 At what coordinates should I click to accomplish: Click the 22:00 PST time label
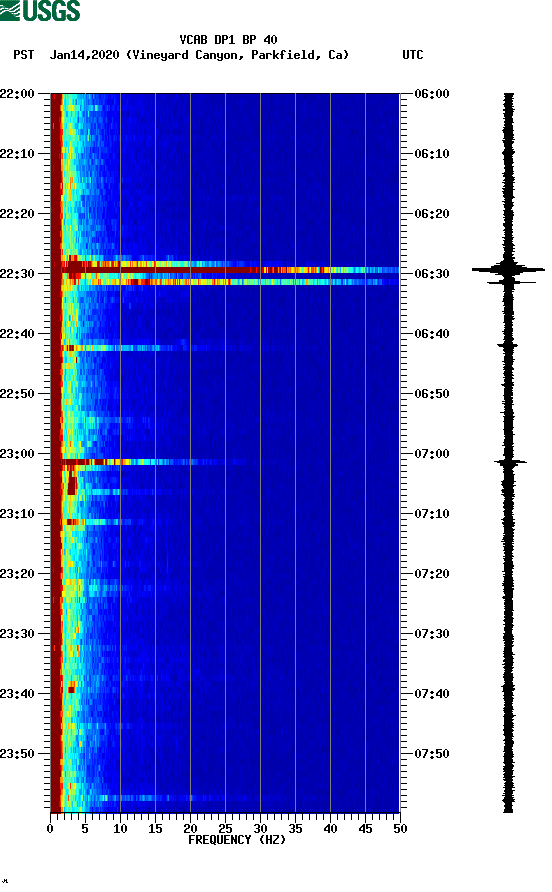coord(17,94)
